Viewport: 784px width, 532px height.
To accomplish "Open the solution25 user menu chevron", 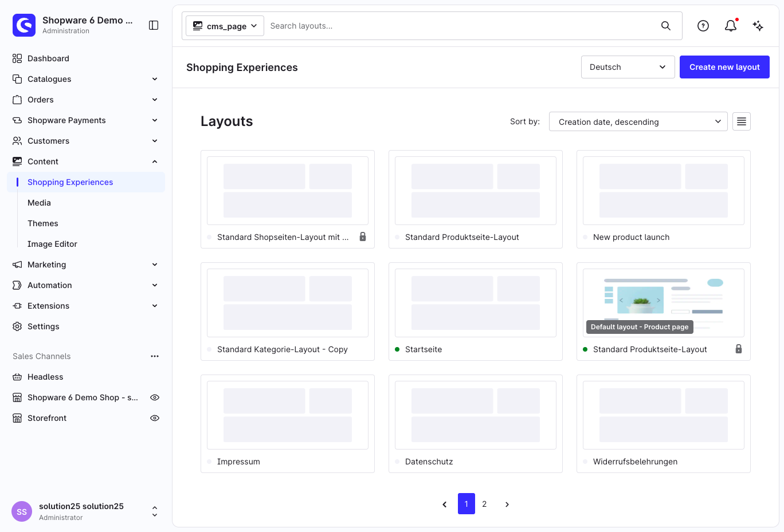I will (155, 511).
